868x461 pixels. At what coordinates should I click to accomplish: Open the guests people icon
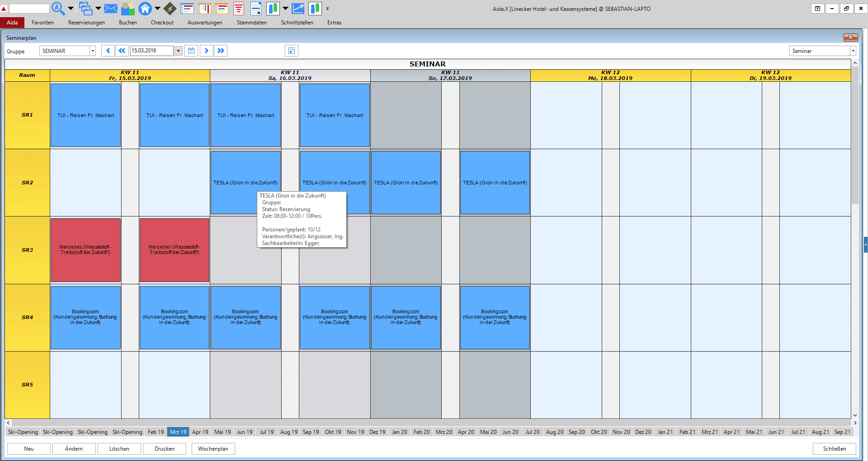[x=128, y=8]
